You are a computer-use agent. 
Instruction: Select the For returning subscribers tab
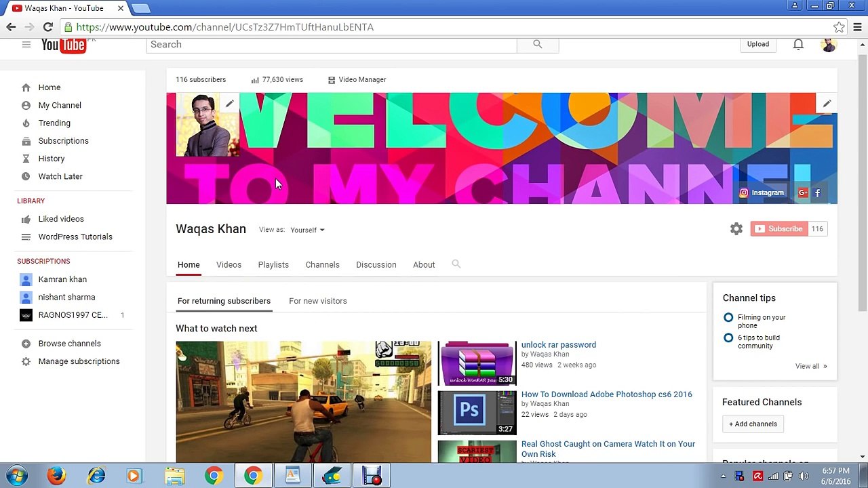(224, 301)
